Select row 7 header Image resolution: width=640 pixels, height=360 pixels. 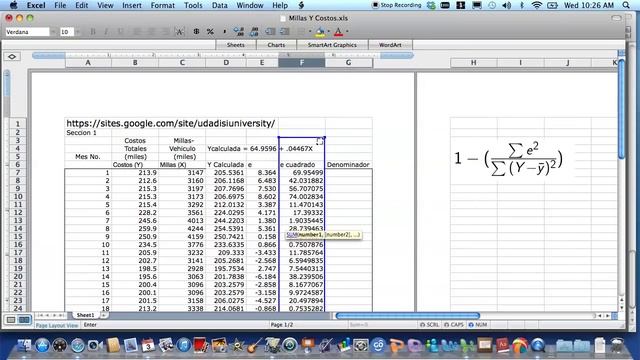(x=18, y=173)
